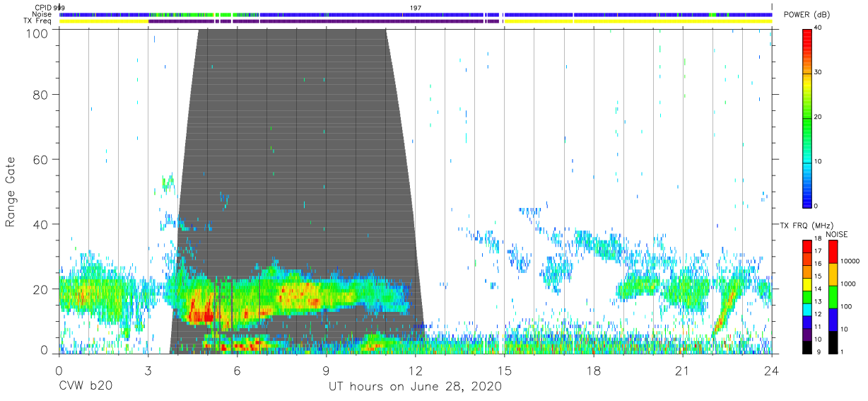Click the '80' tick on Range Gate axis
The image size is (868, 401).
pos(40,94)
